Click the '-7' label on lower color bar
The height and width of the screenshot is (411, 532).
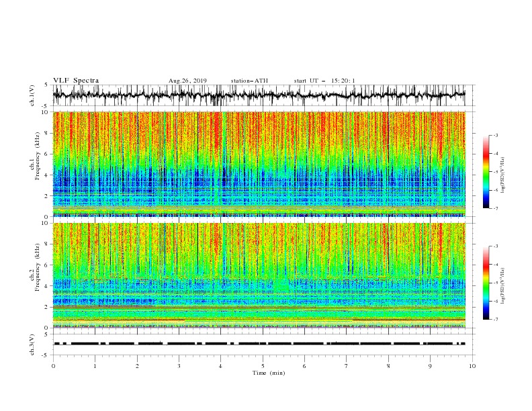495,319
